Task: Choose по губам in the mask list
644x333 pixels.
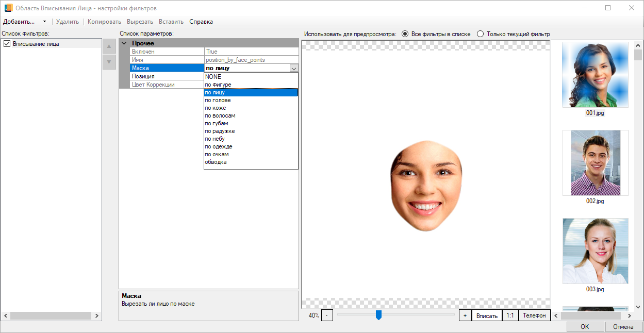Action: 251,123
